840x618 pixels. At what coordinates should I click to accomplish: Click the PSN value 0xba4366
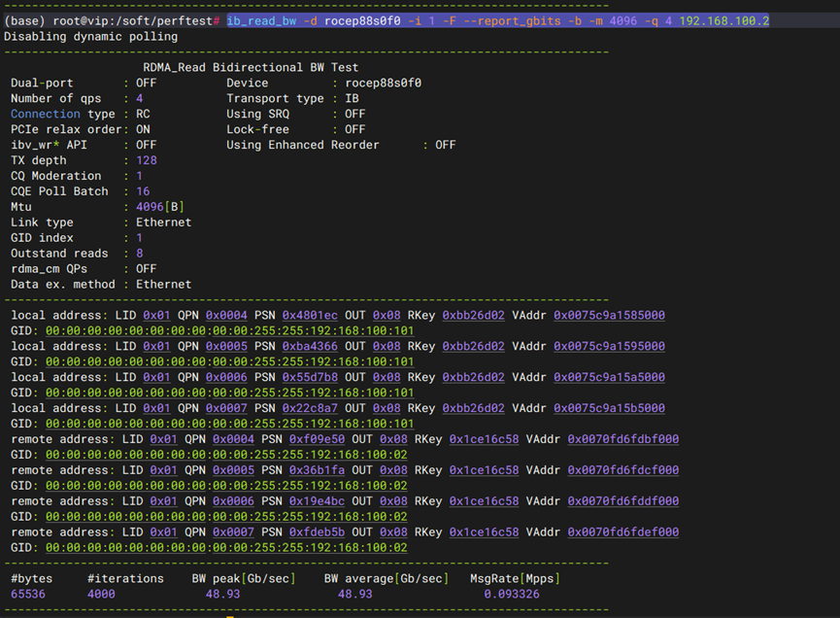pyautogui.click(x=310, y=347)
